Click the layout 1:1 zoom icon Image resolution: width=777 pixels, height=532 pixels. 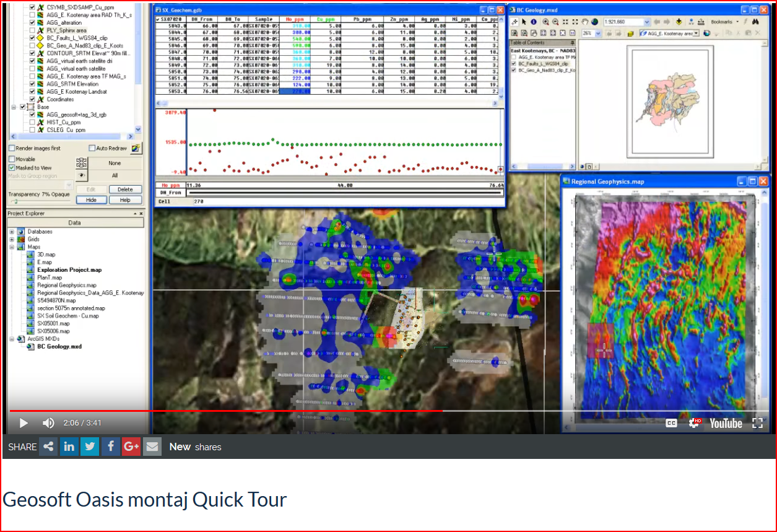(x=573, y=33)
